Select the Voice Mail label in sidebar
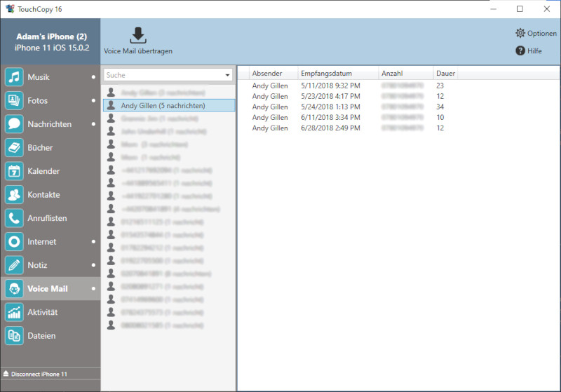 [x=48, y=289]
